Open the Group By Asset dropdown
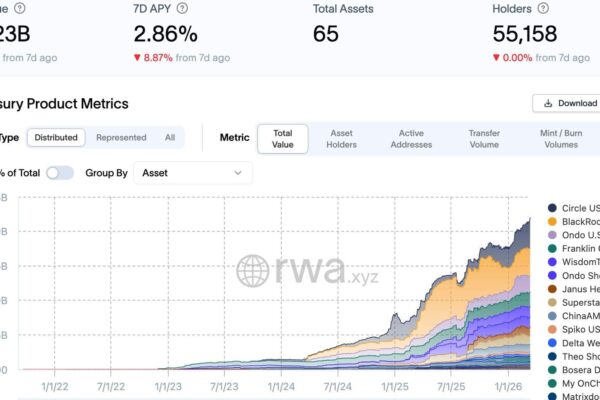Image resolution: width=600 pixels, height=400 pixels. tap(192, 173)
